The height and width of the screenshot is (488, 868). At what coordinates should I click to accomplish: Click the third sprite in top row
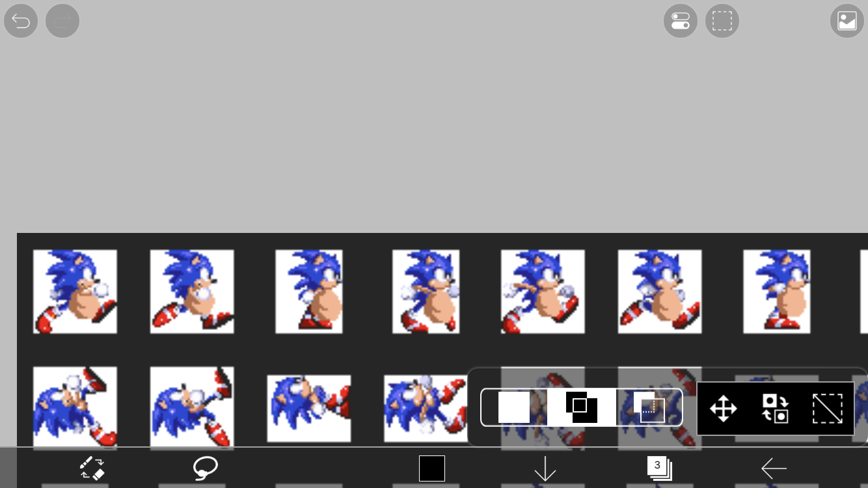pos(309,291)
